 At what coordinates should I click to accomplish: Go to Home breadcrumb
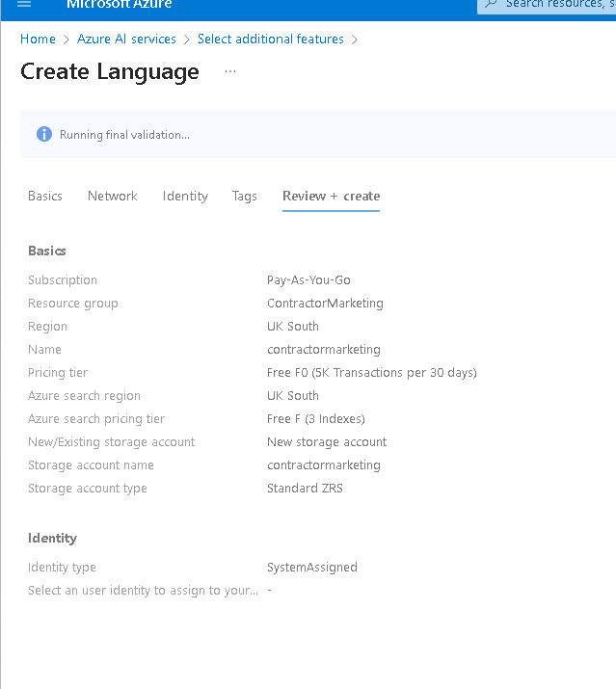[x=38, y=40]
